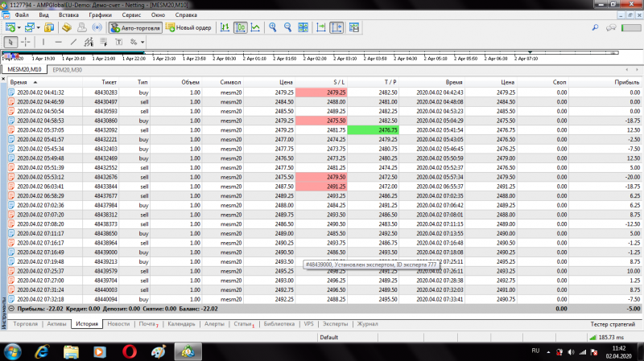Open the Календарь tab
Viewport: 644px width, 361px height.
pyautogui.click(x=182, y=324)
